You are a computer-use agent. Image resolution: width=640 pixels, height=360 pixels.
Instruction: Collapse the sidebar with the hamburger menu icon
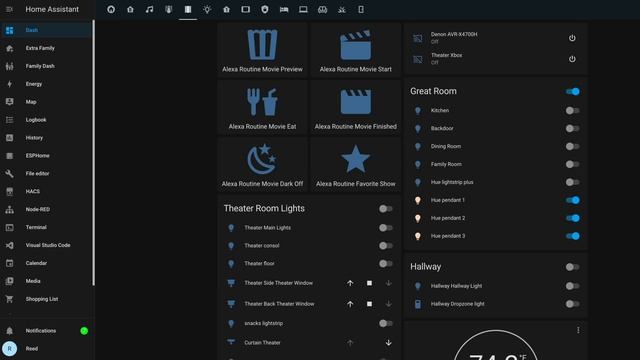9,9
